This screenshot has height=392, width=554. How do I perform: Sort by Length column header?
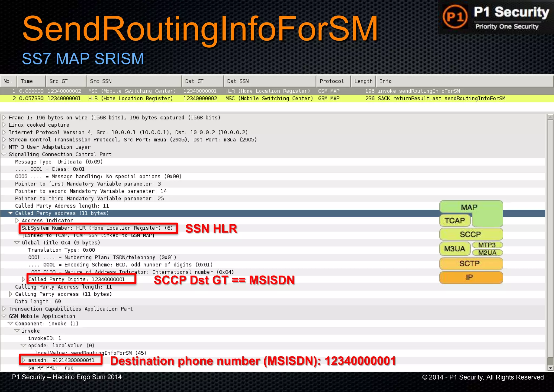click(x=364, y=81)
